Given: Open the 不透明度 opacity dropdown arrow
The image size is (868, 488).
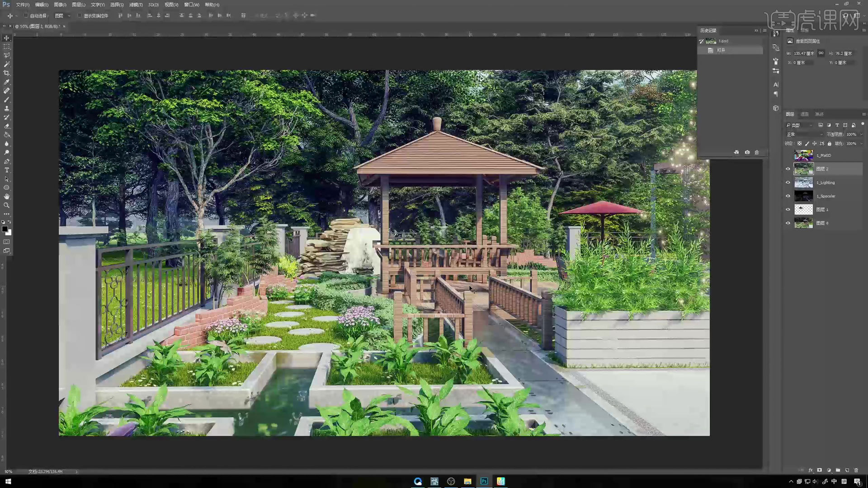Looking at the screenshot, I should pyautogui.click(x=861, y=135).
